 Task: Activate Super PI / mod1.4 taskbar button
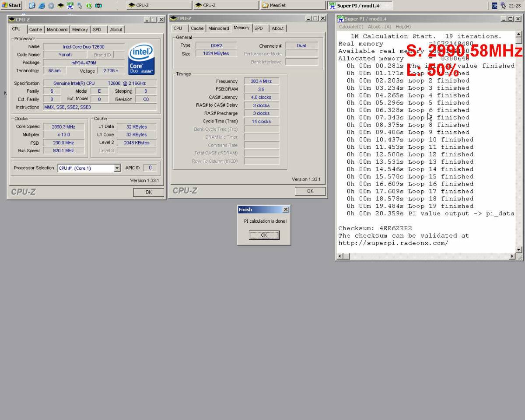pyautogui.click(x=360, y=5)
